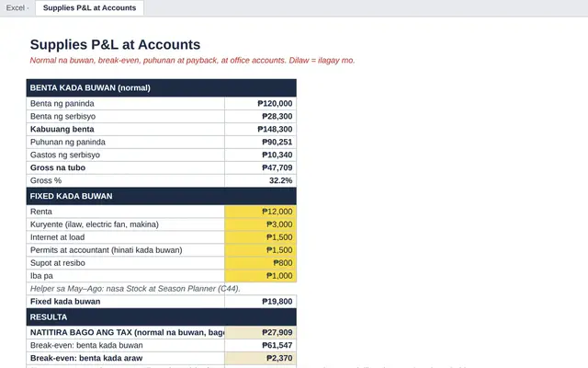Select the ₱148,300 total cell
This screenshot has width=588, height=368.
click(261, 129)
